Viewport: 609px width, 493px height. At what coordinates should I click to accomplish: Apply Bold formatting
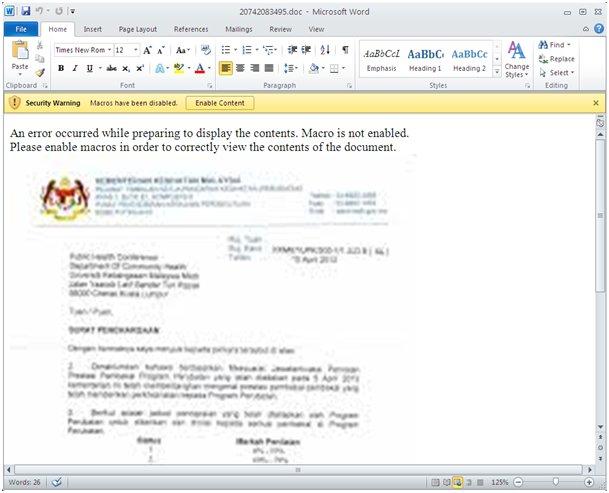[61, 69]
